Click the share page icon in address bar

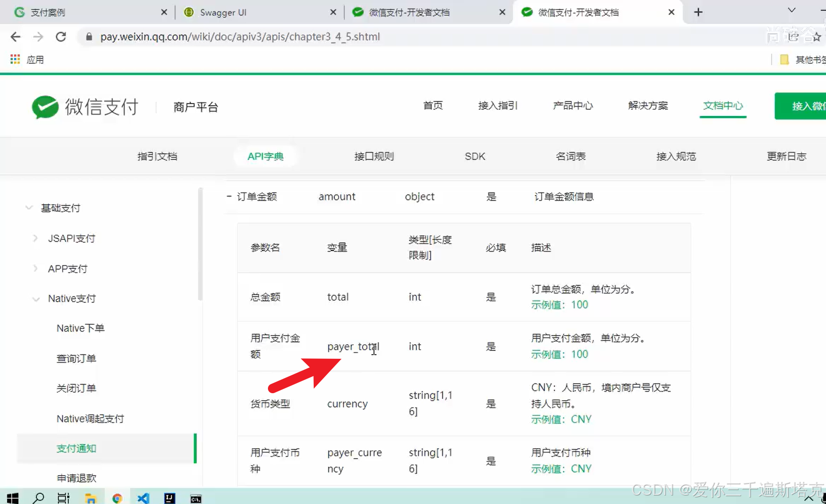793,37
